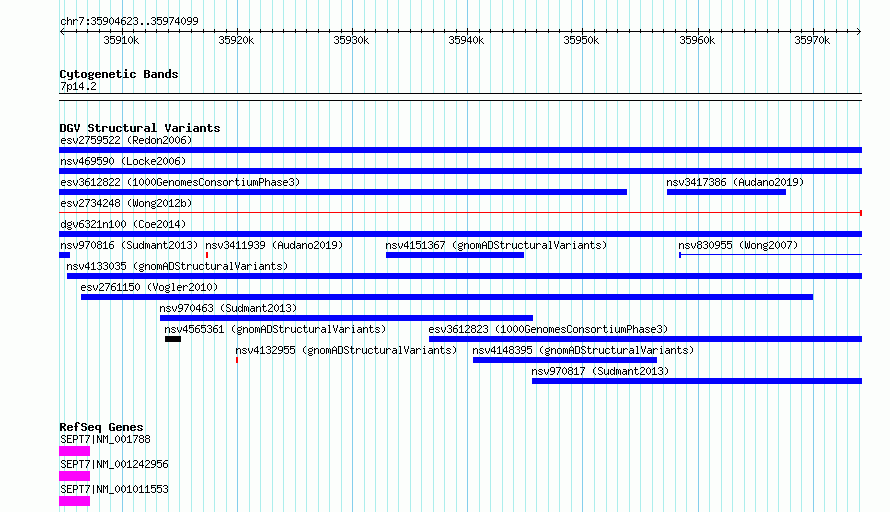Viewport: 890px width, 512px height.
Task: Open the esv3612823 (1000GenomesConsortiumPhase3) label
Action: pyautogui.click(x=548, y=329)
